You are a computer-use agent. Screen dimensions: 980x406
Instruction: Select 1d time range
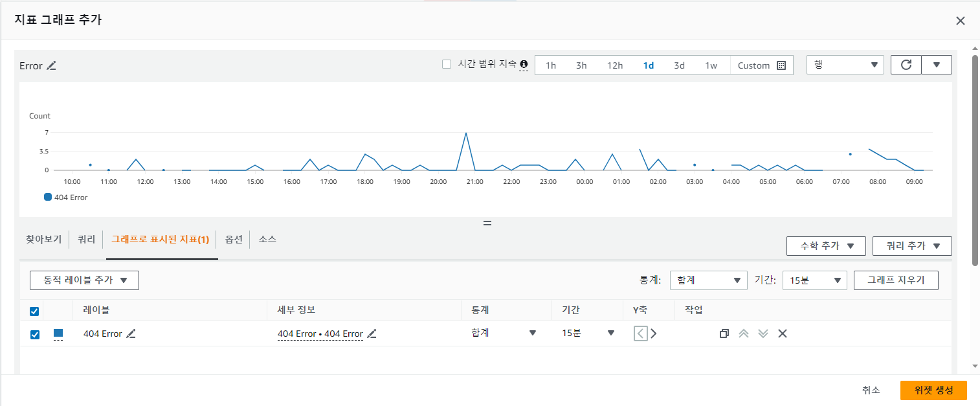click(648, 65)
